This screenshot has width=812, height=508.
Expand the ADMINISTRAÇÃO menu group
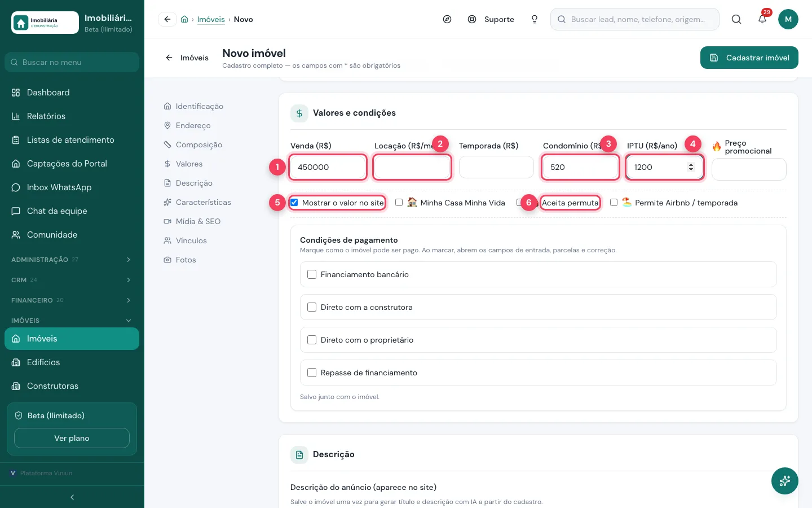tap(72, 260)
